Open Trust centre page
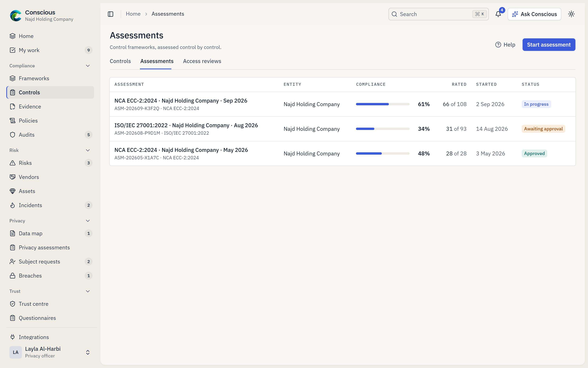Image resolution: width=588 pixels, height=368 pixels. pyautogui.click(x=50, y=304)
